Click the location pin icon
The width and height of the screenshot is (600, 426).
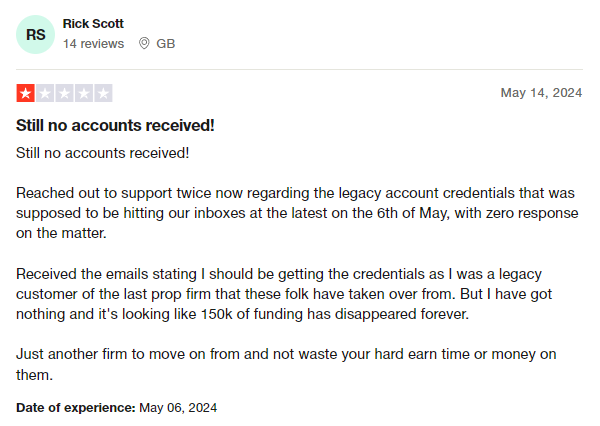144,43
